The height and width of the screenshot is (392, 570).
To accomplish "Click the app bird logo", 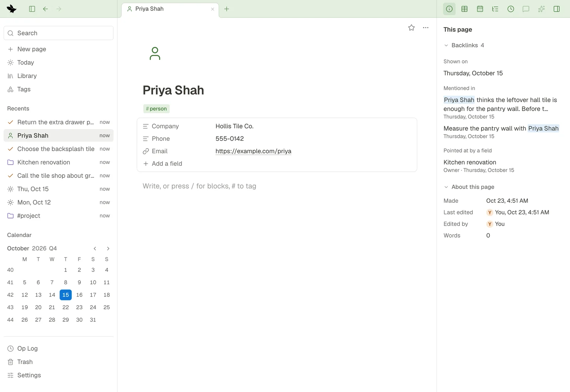I will tap(11, 9).
